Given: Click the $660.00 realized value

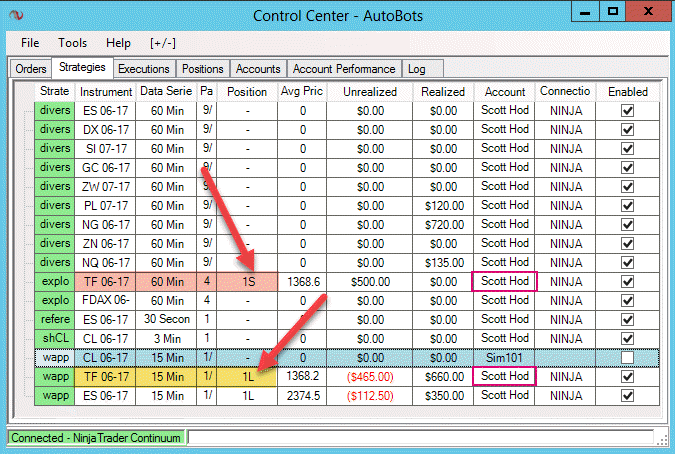Looking at the screenshot, I should pyautogui.click(x=443, y=377).
